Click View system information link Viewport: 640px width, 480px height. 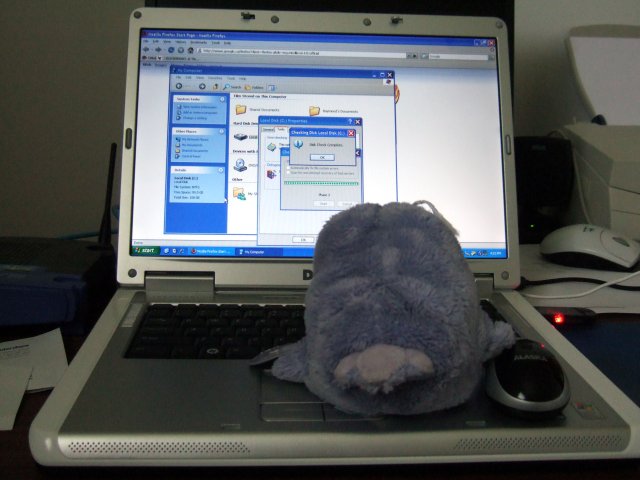point(197,107)
